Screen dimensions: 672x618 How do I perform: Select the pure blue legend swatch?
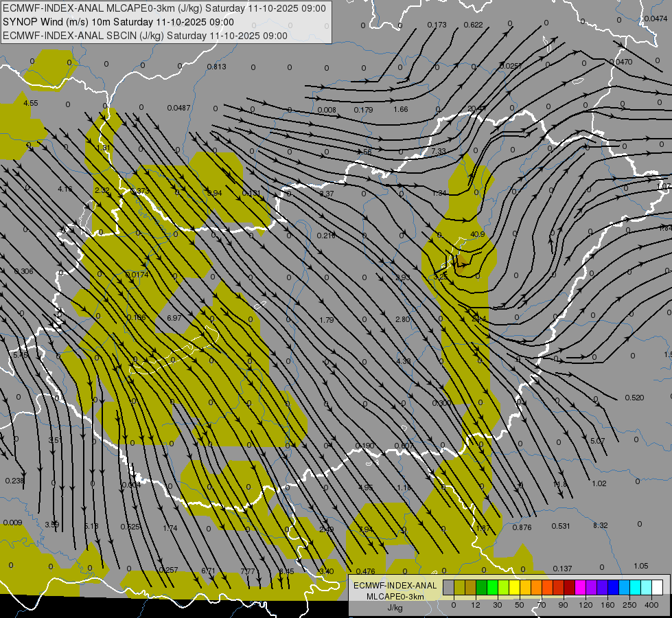tap(614, 587)
